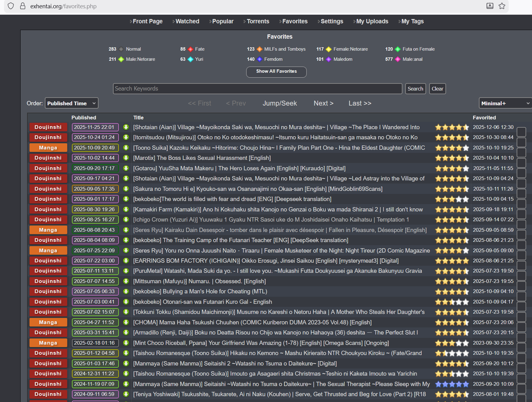Click the Search button

pyautogui.click(x=415, y=89)
